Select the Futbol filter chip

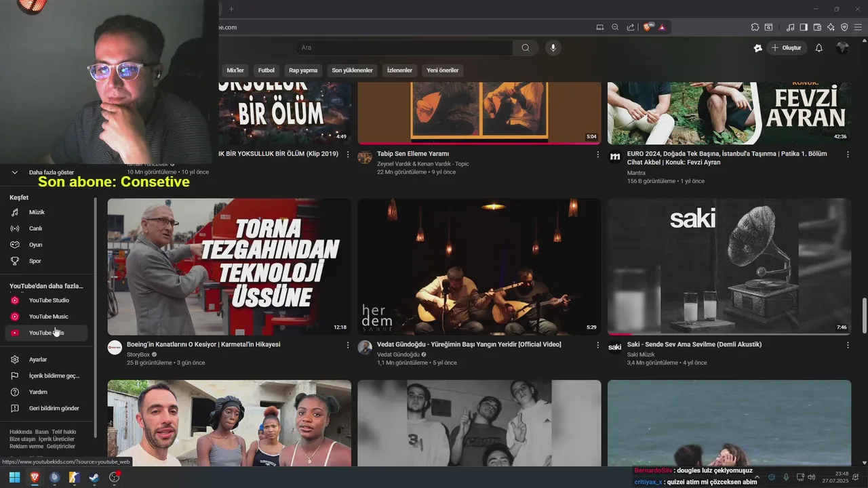click(x=267, y=70)
